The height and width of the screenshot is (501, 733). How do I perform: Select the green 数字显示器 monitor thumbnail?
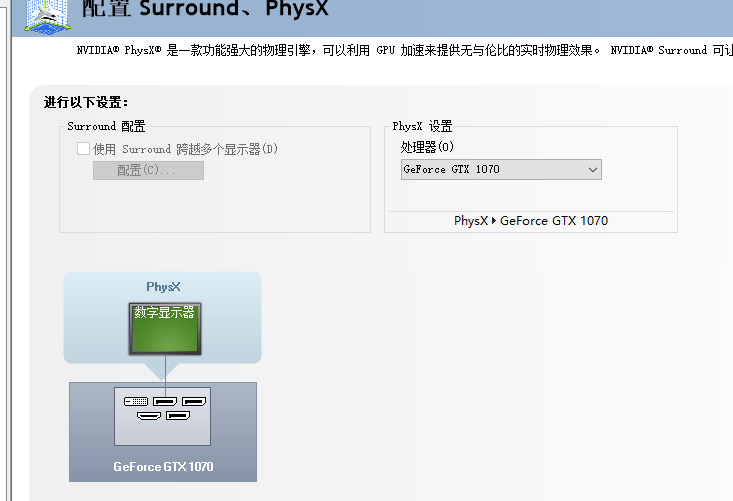[x=165, y=329]
